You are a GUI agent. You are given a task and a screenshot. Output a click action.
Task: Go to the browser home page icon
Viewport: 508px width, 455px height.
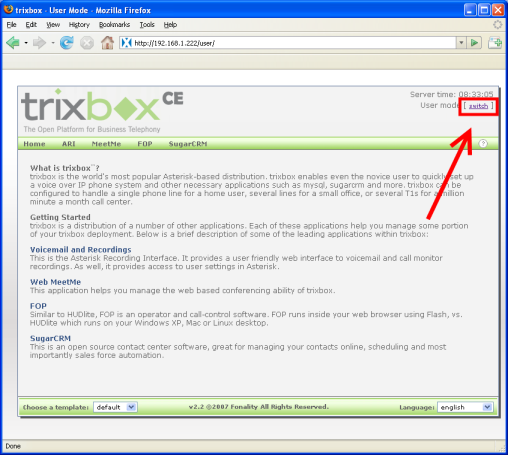pyautogui.click(x=107, y=43)
